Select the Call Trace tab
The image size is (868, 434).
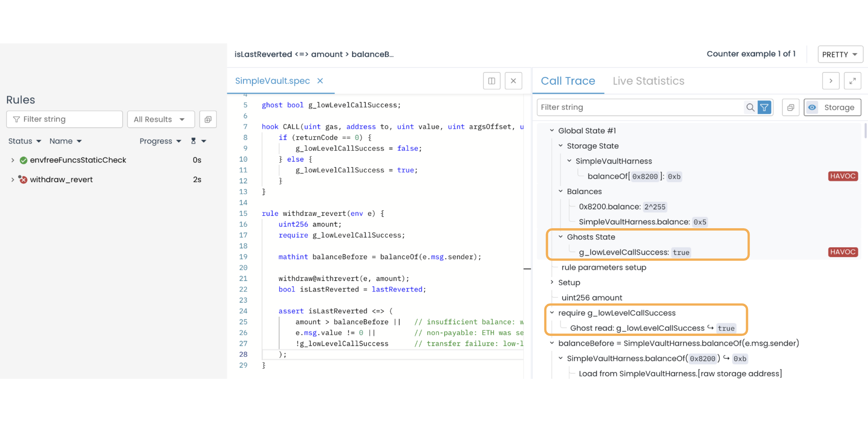(x=568, y=81)
